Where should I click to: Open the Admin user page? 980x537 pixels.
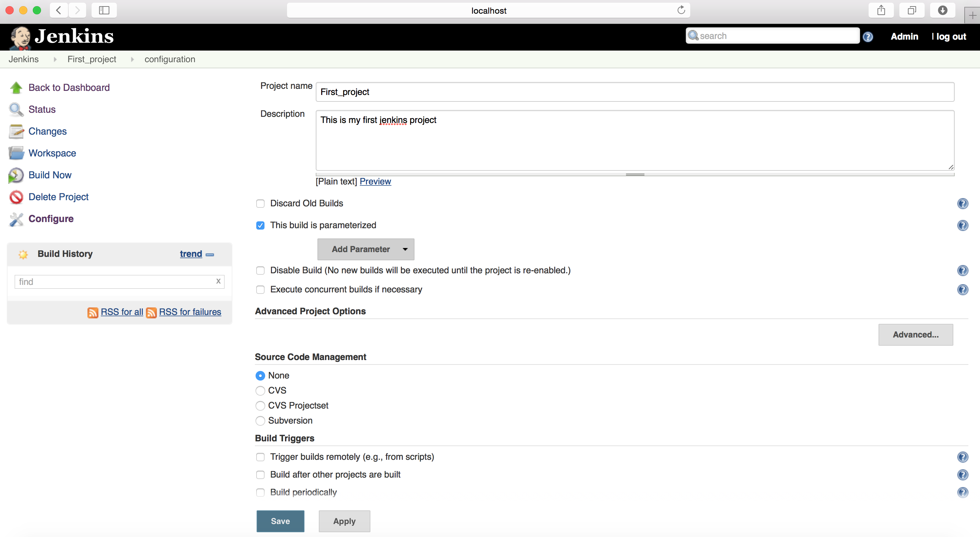904,37
